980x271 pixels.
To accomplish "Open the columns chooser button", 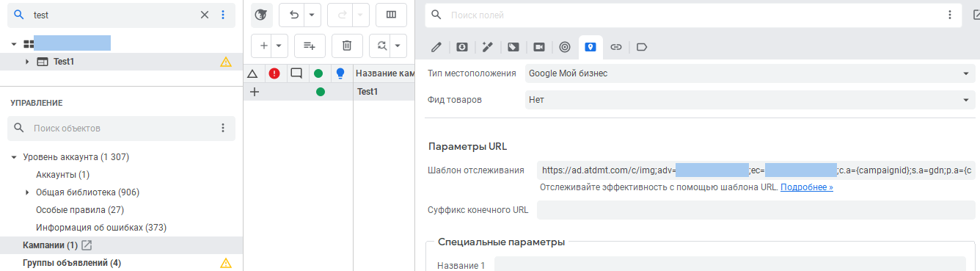I will click(391, 15).
